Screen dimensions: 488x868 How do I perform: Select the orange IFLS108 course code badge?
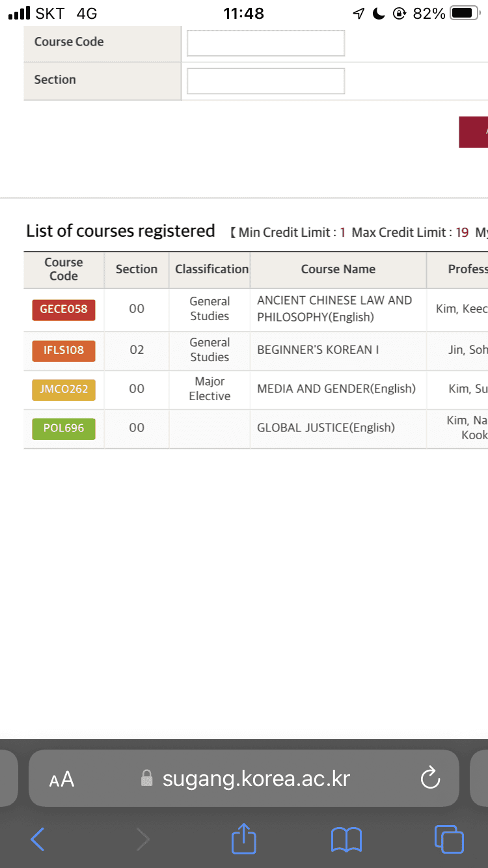[64, 350]
